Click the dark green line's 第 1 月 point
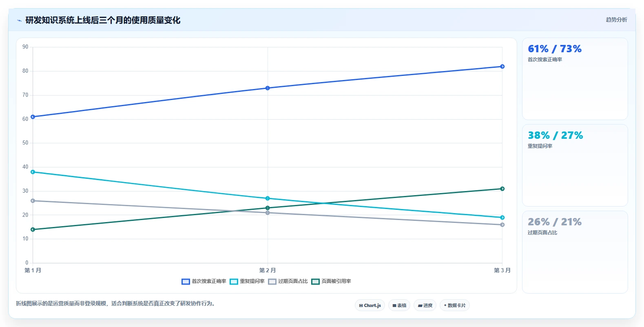 pyautogui.click(x=33, y=229)
